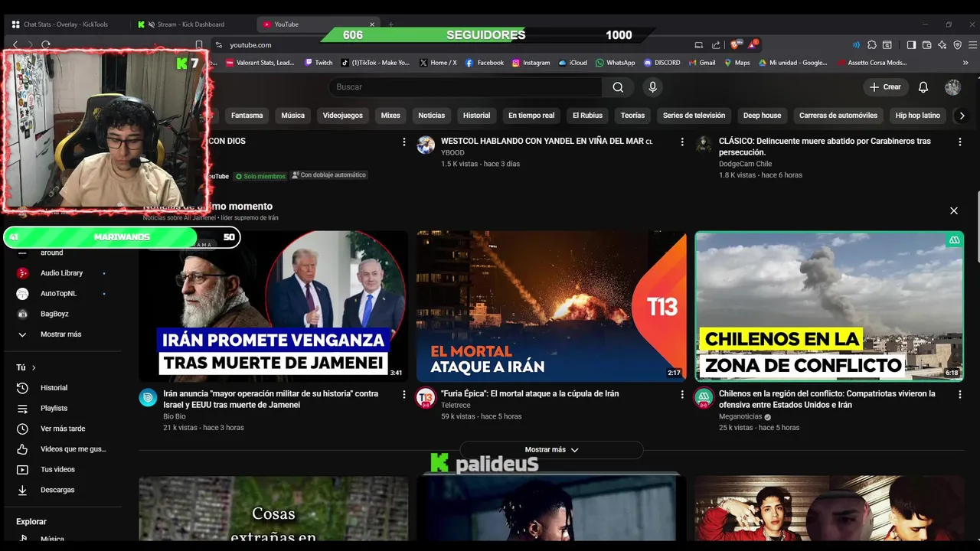Dismiss the news shelf with the X

pyautogui.click(x=954, y=210)
